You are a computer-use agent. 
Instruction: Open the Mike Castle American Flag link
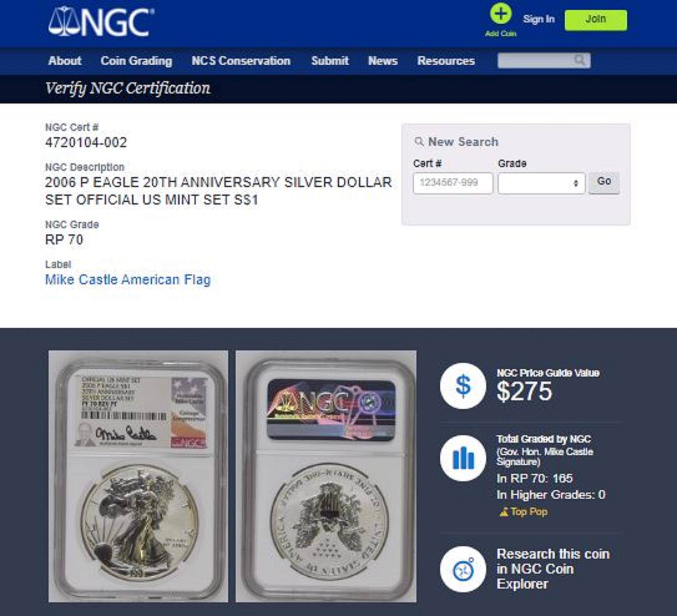(128, 279)
